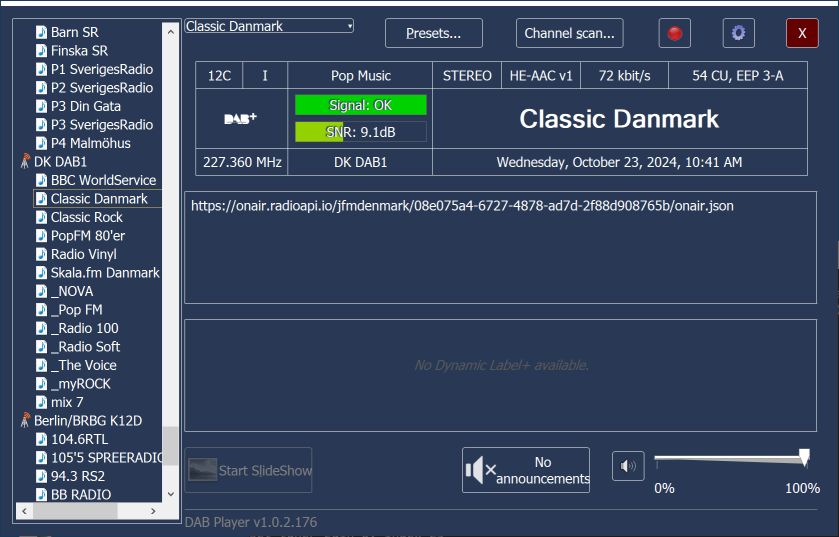Click the volume slider handle
The image size is (839, 537).
tap(804, 458)
